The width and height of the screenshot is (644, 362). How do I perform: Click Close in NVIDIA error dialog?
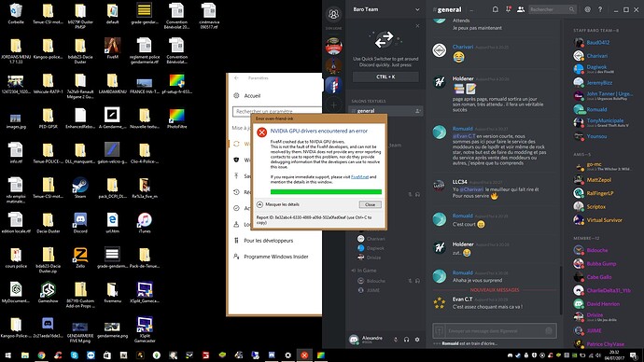pyautogui.click(x=370, y=204)
